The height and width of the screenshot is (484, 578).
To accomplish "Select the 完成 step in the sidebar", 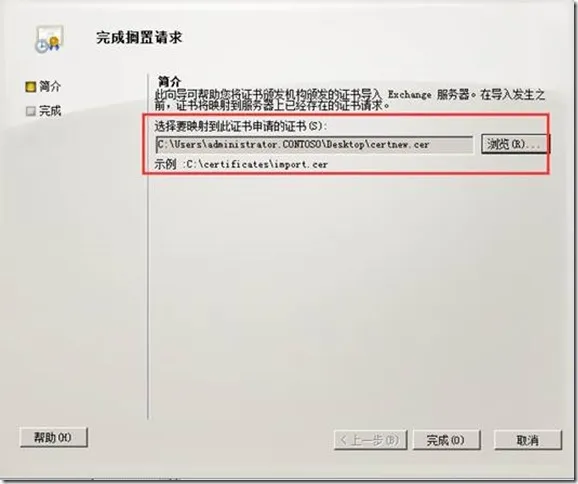I will tap(50, 111).
